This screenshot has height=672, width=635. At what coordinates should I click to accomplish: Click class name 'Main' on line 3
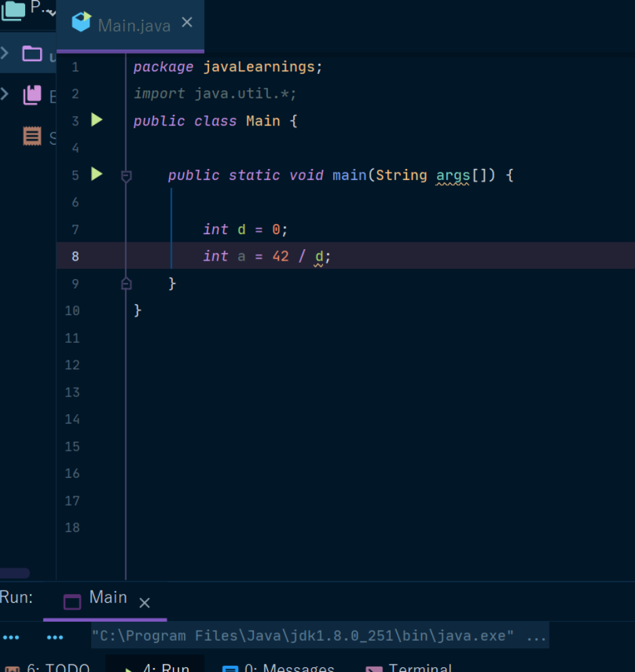(x=263, y=121)
